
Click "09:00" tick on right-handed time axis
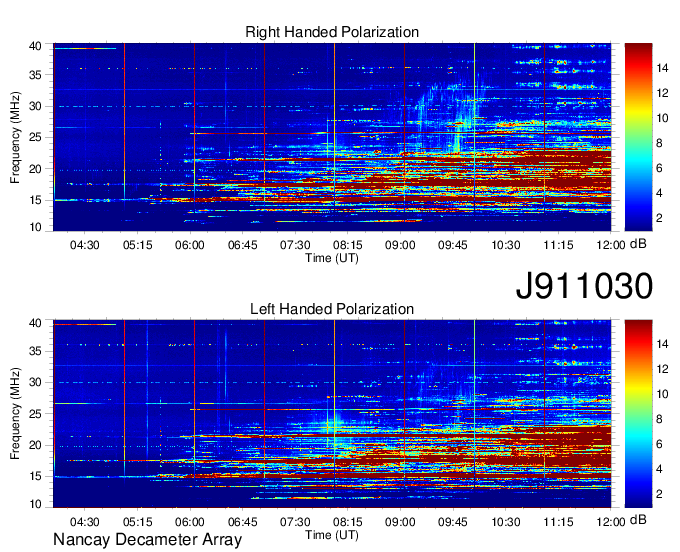400,245
